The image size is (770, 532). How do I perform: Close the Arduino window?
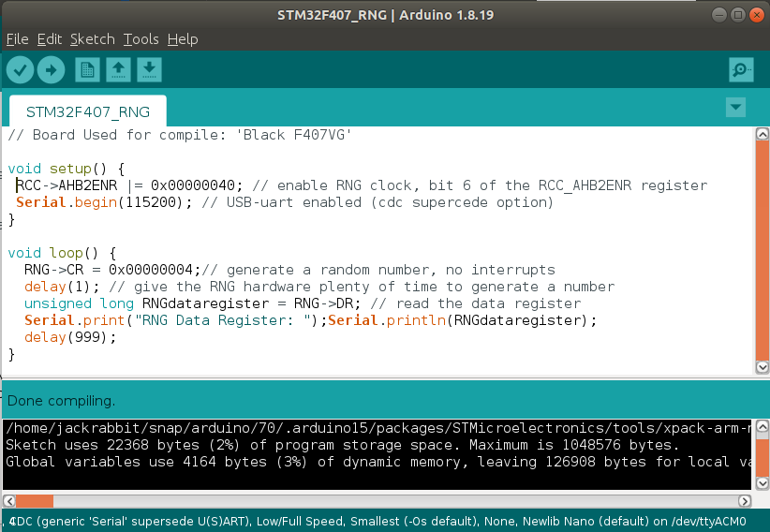point(757,15)
